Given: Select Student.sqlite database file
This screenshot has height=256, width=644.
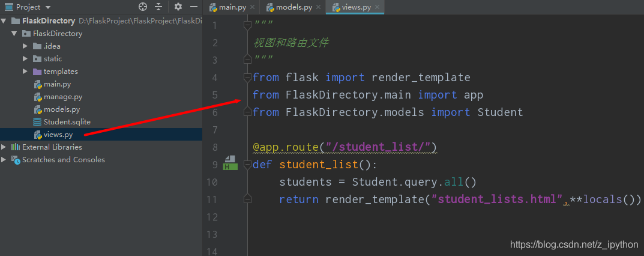Looking at the screenshot, I should 67,122.
